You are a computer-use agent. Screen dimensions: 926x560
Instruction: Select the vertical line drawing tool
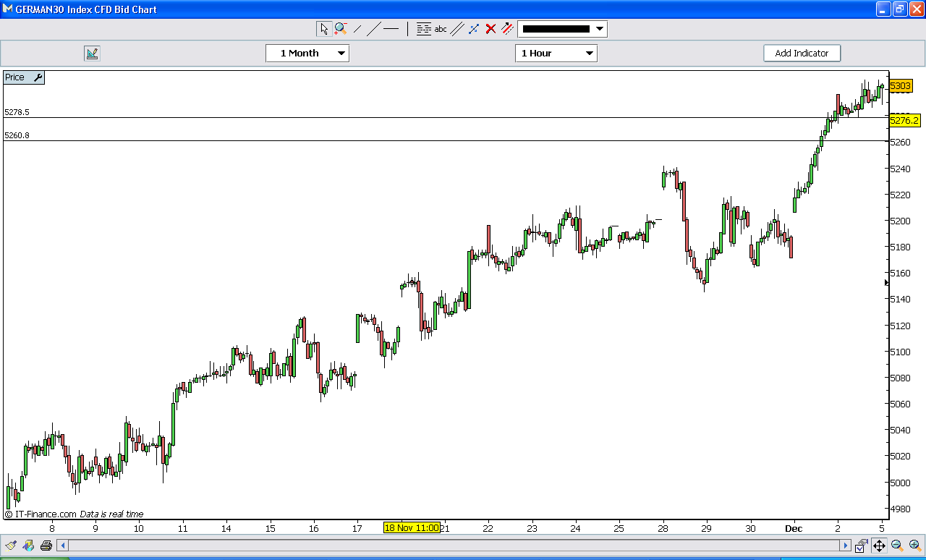click(407, 29)
